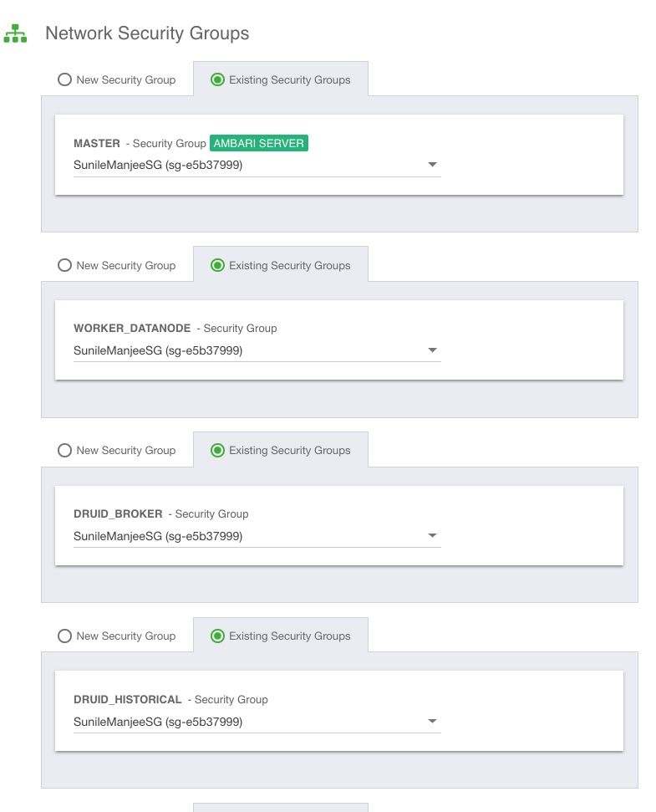Viewport: 656px width, 812px height.
Task: Select Existing Security Groups radio for MASTER
Action: [x=218, y=80]
